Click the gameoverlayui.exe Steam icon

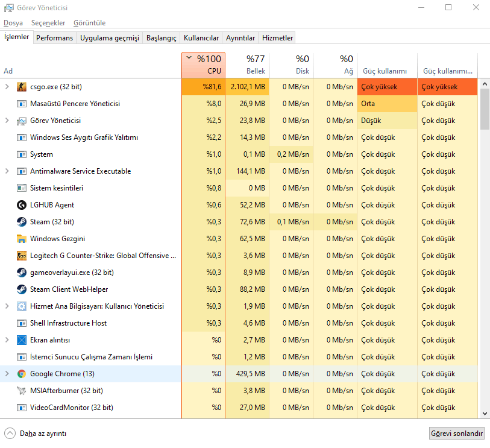pos(21,273)
